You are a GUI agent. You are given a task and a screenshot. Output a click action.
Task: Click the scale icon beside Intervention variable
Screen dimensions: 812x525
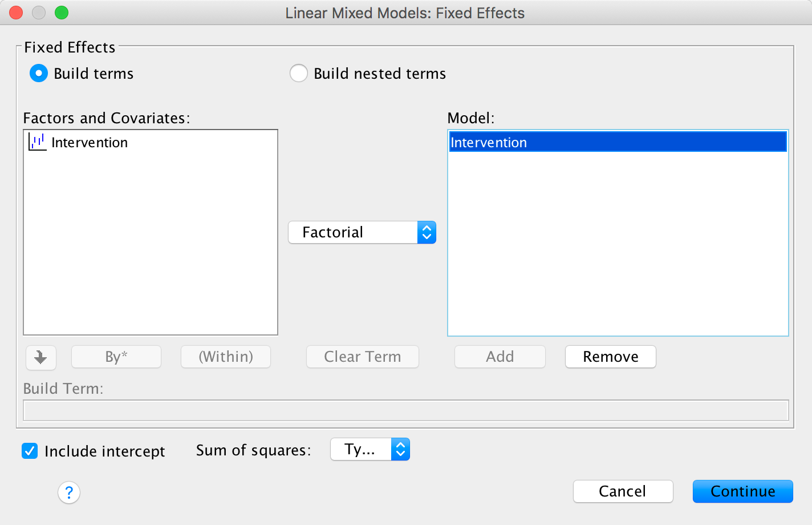(x=38, y=142)
